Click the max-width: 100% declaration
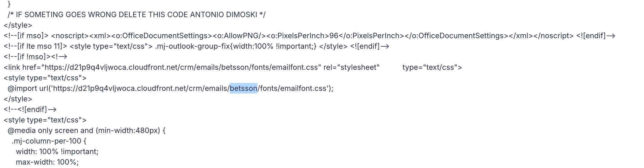This screenshot has width=644, height=168. pos(47,162)
